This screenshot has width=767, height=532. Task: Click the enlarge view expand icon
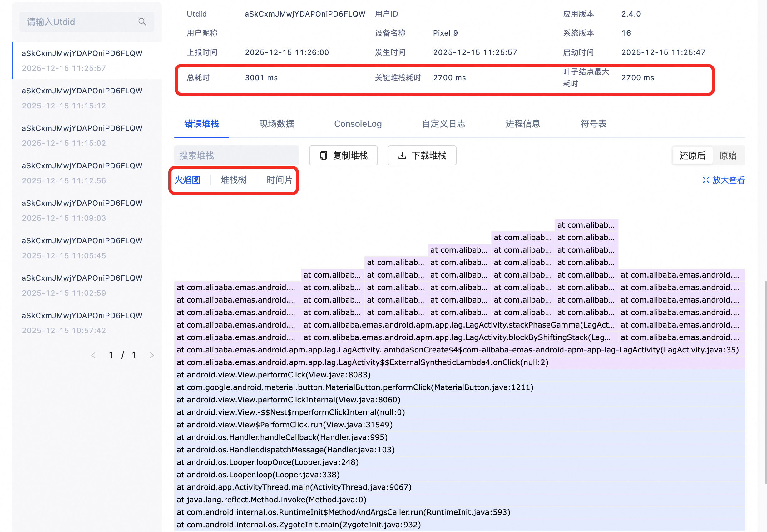[706, 180]
